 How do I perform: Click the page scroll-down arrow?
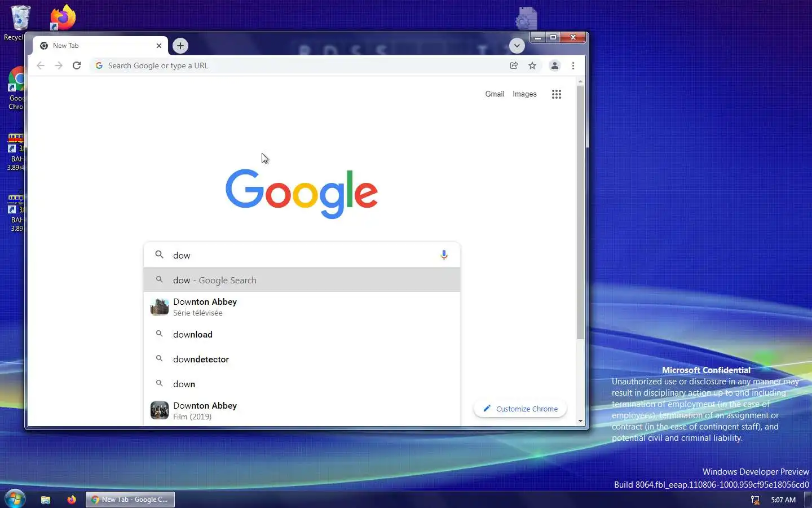(580, 421)
